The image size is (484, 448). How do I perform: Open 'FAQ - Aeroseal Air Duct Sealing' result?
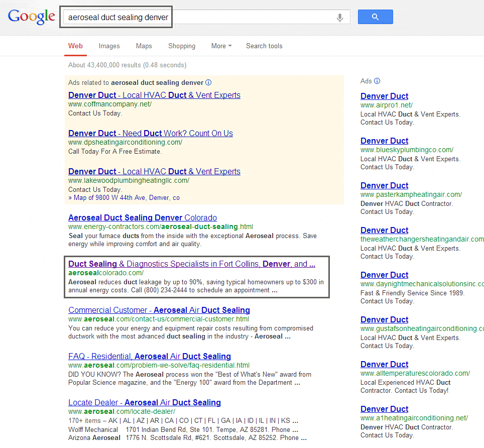point(149,356)
